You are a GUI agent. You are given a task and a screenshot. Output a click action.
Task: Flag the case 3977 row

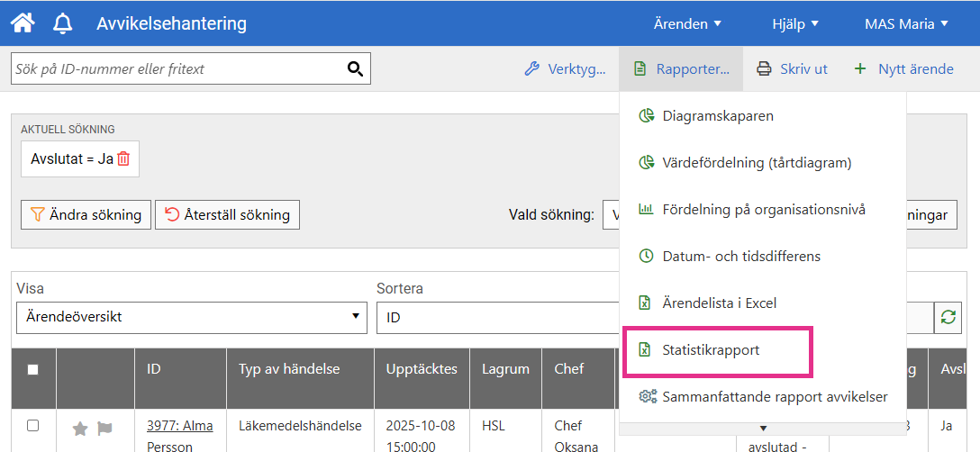[104, 429]
